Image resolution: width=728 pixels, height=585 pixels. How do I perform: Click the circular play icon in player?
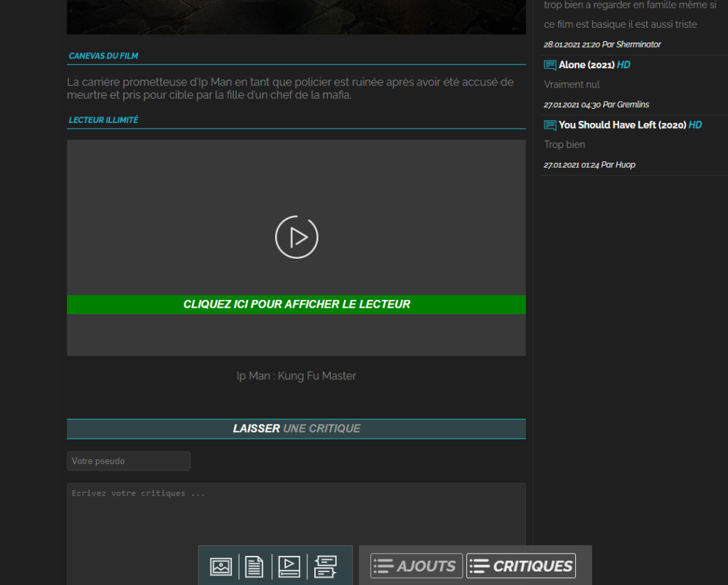296,237
